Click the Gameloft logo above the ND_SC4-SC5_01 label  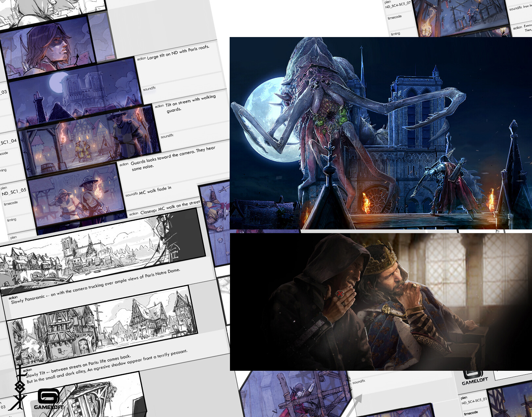(x=474, y=378)
